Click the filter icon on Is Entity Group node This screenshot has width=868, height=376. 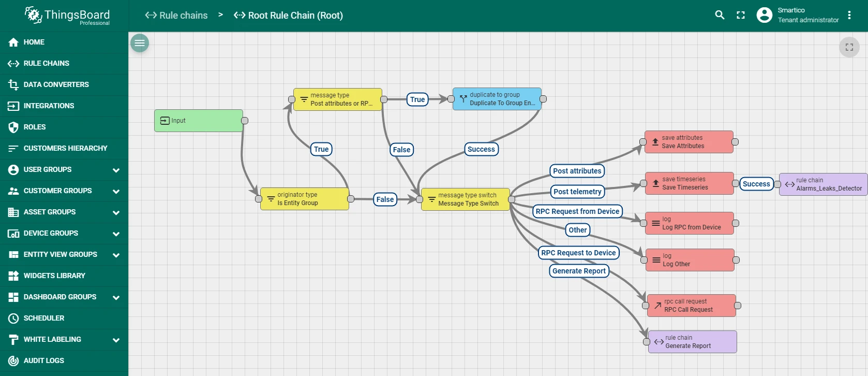tap(271, 199)
